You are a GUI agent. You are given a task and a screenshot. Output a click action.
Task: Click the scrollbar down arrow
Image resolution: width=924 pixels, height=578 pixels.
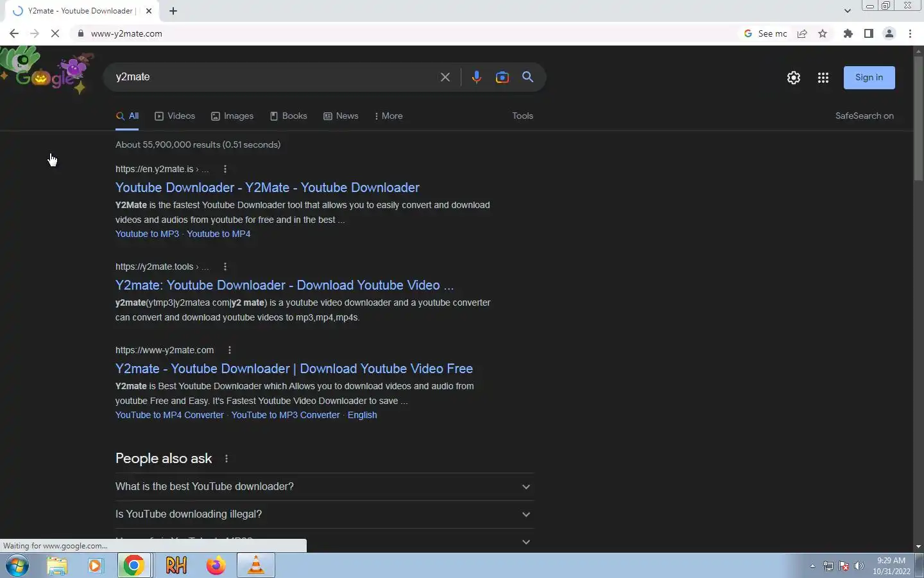pos(918,547)
